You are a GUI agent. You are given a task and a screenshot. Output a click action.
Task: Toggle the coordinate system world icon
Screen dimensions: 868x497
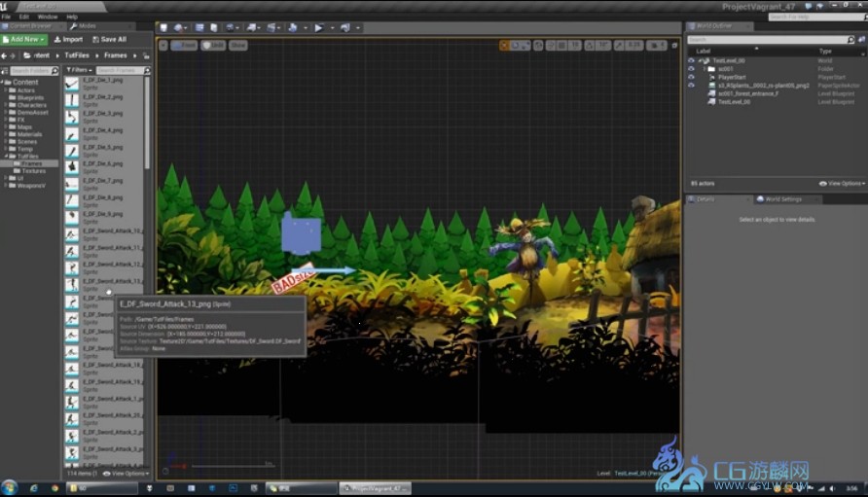[x=538, y=46]
